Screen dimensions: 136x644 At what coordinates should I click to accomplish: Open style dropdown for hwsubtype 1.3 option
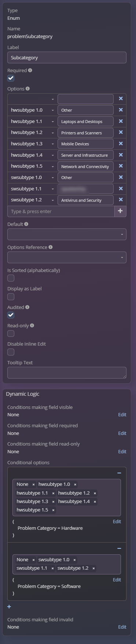[53, 144]
